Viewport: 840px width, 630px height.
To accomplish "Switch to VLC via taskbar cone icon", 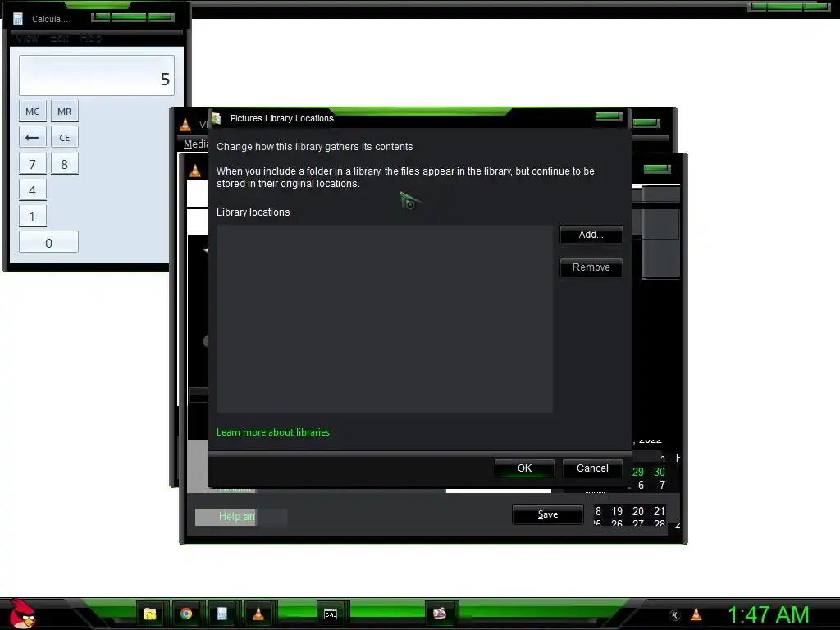I will point(258,614).
